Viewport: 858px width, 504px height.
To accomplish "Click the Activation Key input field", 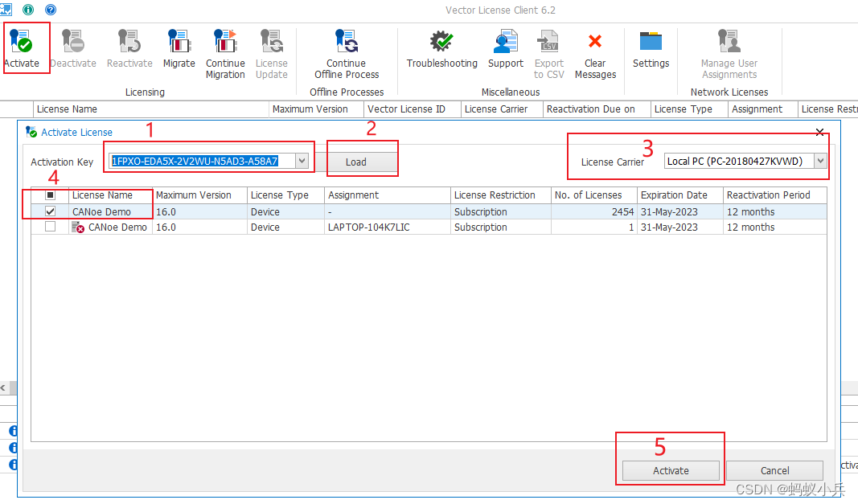I will pos(203,161).
